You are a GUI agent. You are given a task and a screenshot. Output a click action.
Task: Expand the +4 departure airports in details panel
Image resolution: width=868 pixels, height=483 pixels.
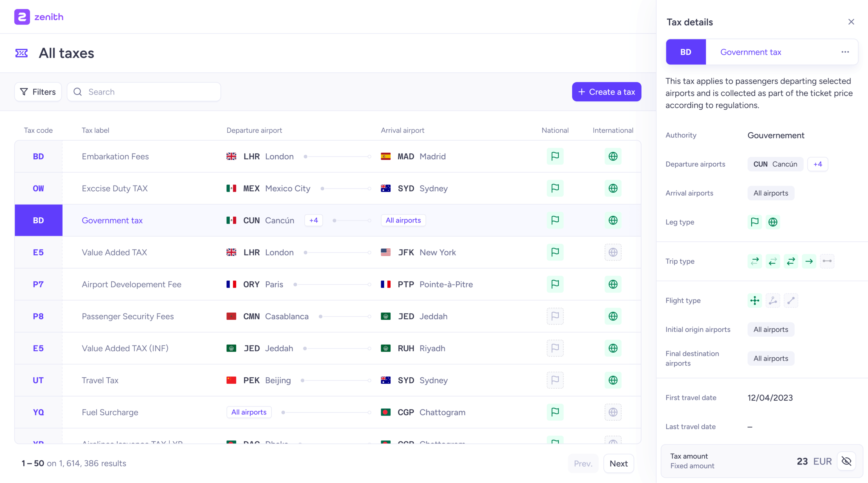pyautogui.click(x=818, y=164)
